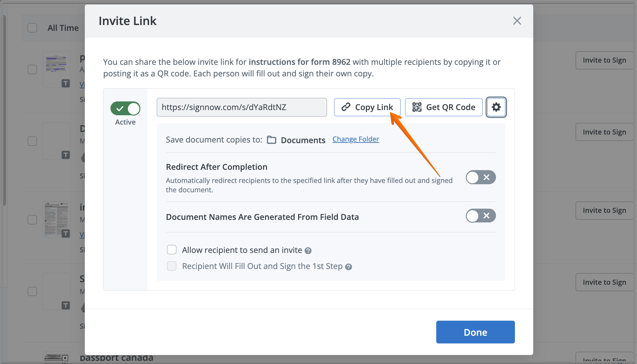Click the invite link URL field
Viewport: 637px width, 364px height.
coord(242,107)
